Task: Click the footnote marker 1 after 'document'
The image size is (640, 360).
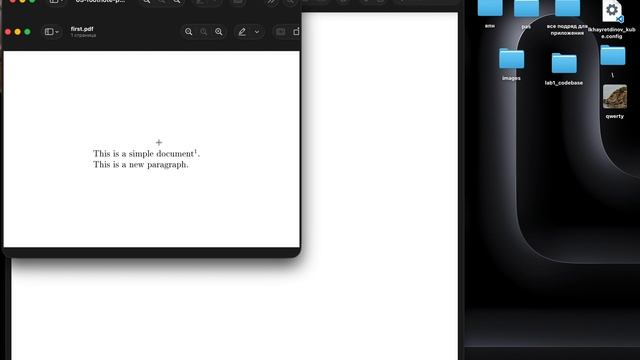Action: (x=196, y=151)
